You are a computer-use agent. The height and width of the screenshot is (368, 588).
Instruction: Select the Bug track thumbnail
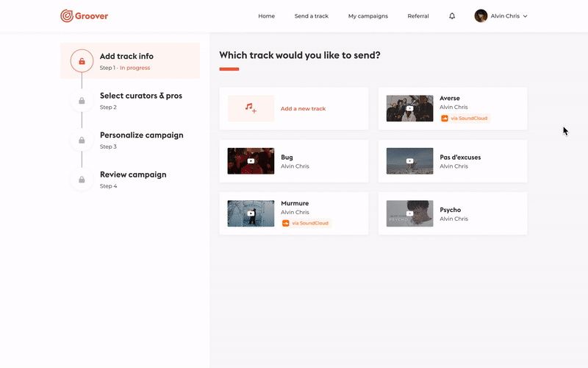[251, 161]
